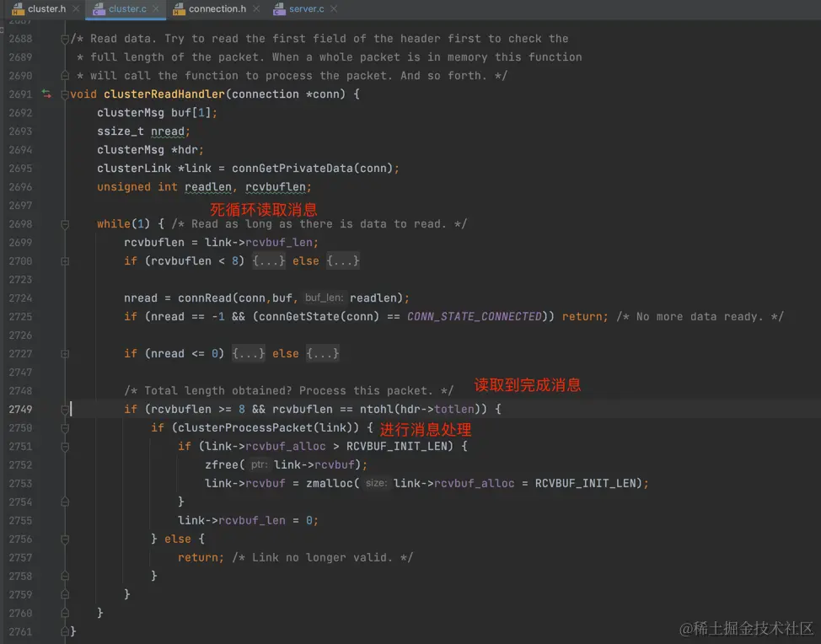Switch to the connection.h tab
Viewport: 821px width, 644px height.
[x=217, y=9]
